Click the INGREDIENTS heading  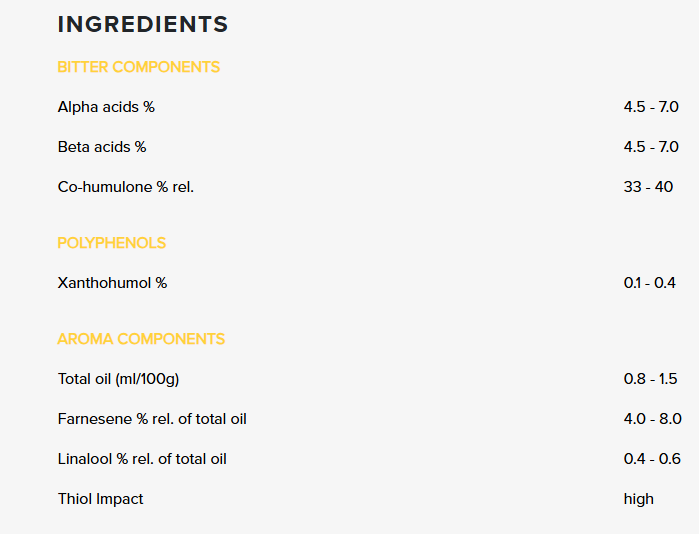coord(143,24)
